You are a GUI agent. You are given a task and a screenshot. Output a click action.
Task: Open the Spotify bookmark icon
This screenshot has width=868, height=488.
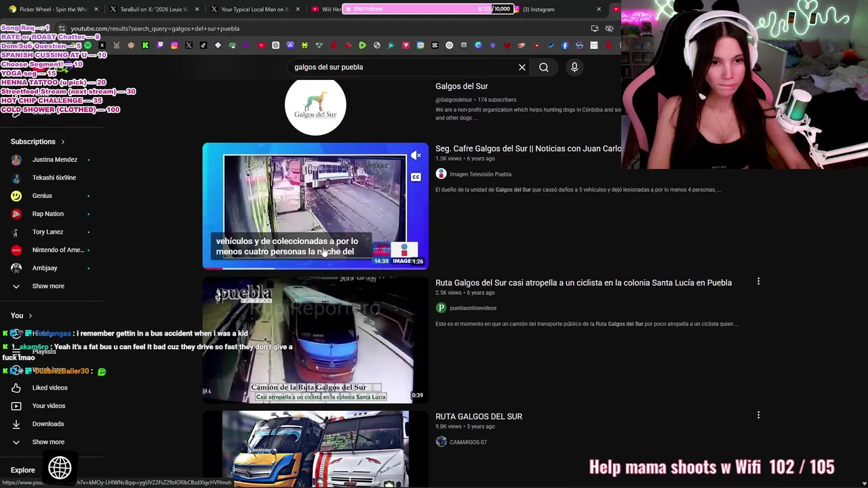(x=87, y=45)
